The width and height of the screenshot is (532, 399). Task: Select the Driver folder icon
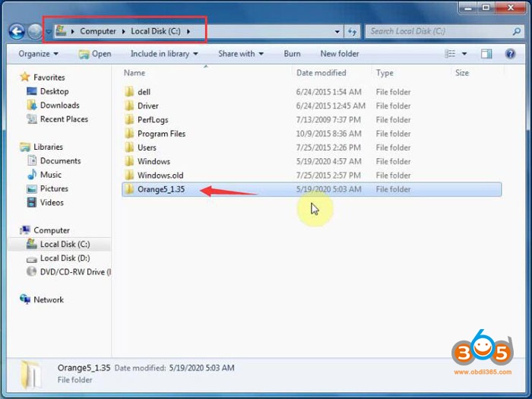129,106
